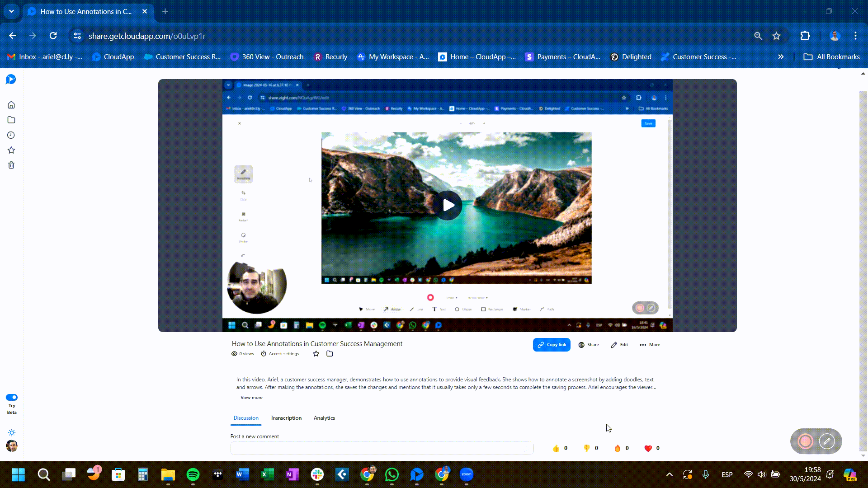The width and height of the screenshot is (868, 488).
Task: React with thumbs down
Action: click(x=586, y=448)
